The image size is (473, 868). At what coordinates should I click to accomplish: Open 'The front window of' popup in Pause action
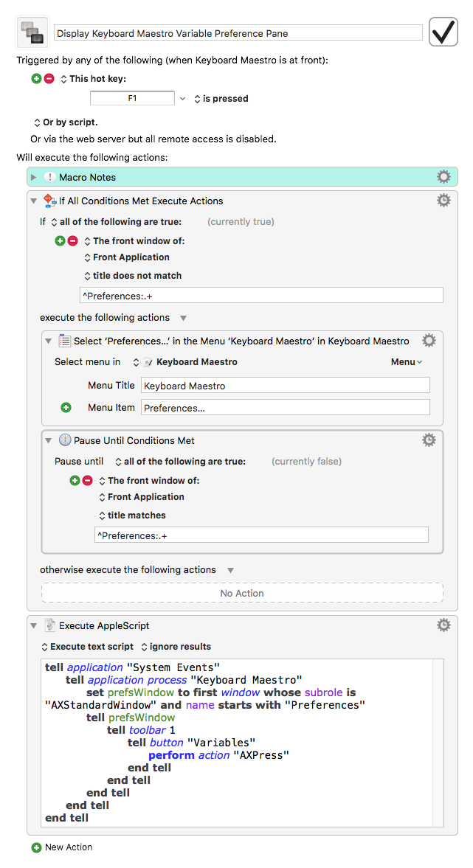click(x=149, y=481)
